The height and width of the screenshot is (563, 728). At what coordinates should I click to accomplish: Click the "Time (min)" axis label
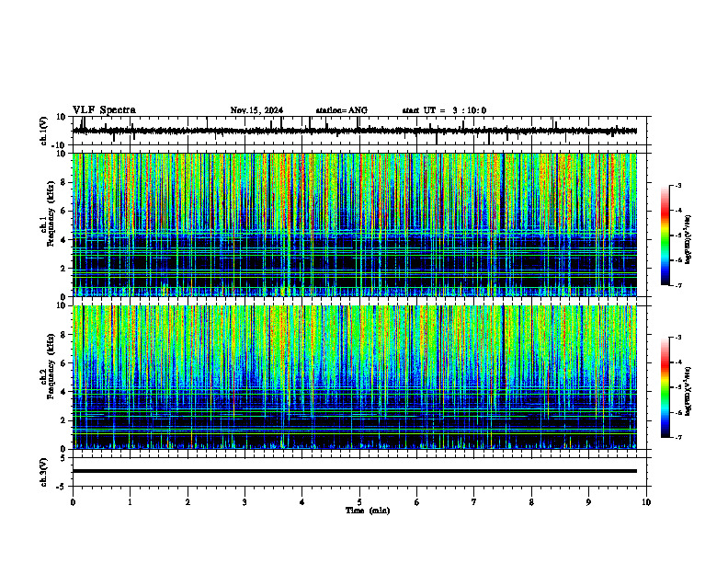pyautogui.click(x=368, y=511)
